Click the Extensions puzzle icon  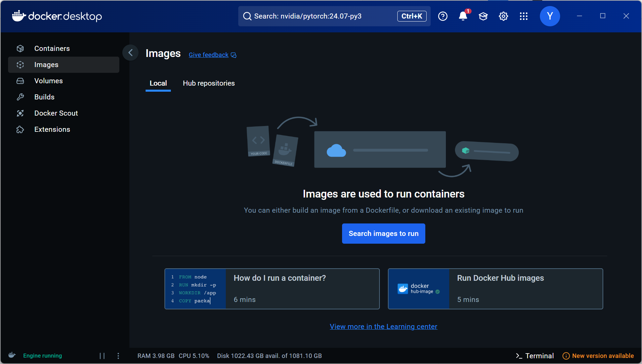click(20, 129)
